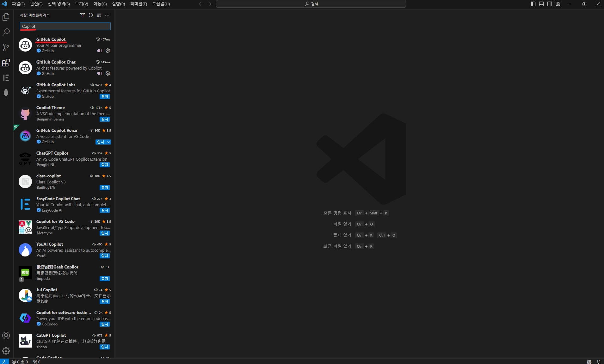Open the ChatGPT Copilot extension icon

pos(25,159)
